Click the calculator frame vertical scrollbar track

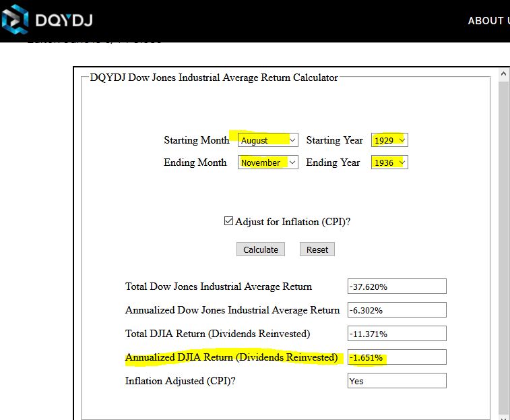(x=503, y=247)
